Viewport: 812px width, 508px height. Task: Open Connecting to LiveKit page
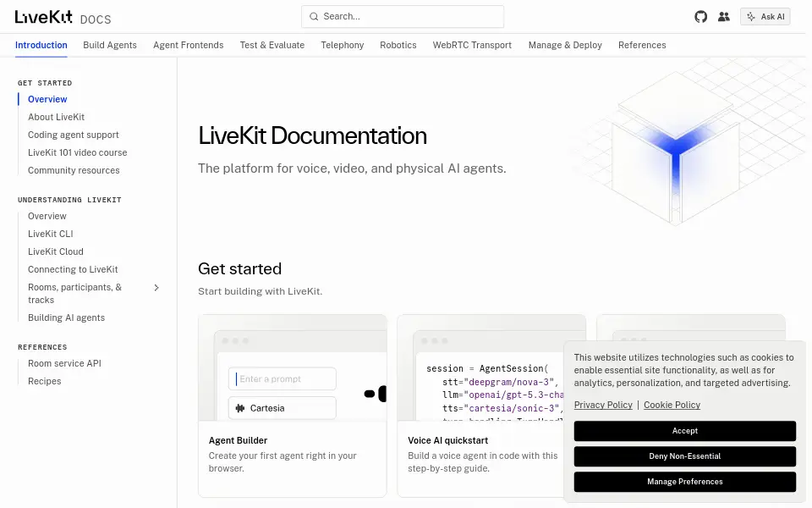(x=73, y=269)
